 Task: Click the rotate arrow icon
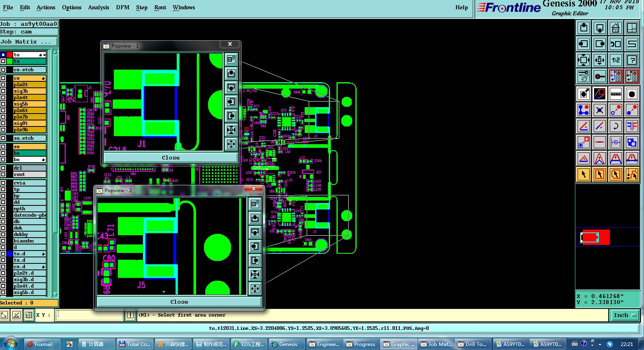(616, 126)
